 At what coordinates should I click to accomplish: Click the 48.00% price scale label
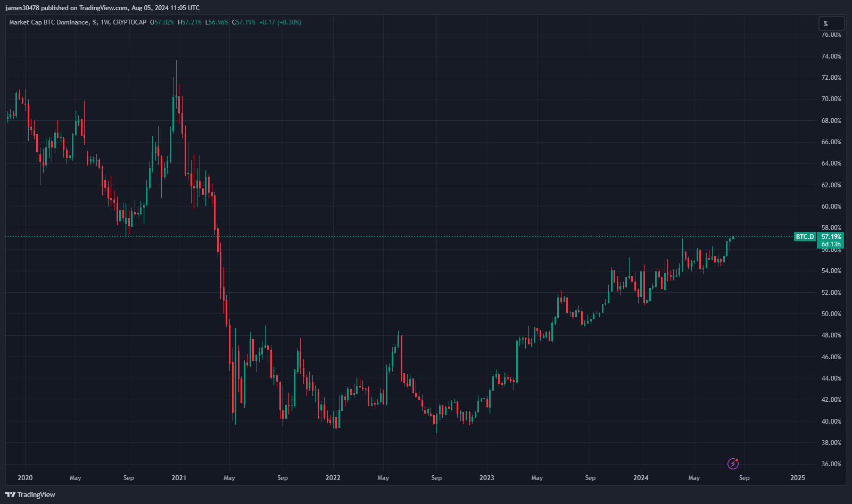click(831, 335)
